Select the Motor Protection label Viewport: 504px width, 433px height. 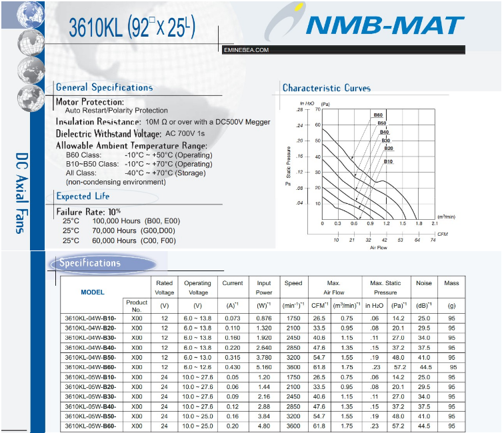coord(90,102)
